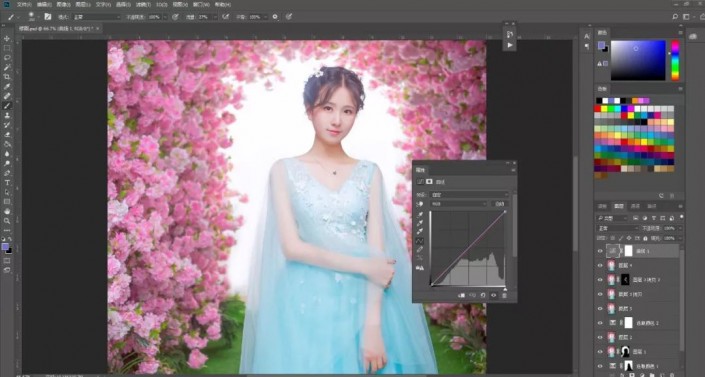Image resolution: width=705 pixels, height=377 pixels.
Task: Select the Eyedropper tool in left toolbar
Action: coord(7,86)
